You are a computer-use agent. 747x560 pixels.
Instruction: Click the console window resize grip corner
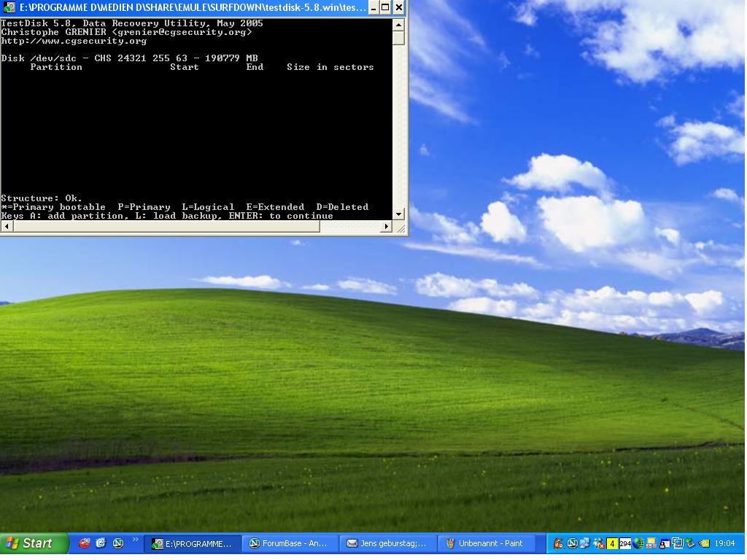[x=400, y=229]
